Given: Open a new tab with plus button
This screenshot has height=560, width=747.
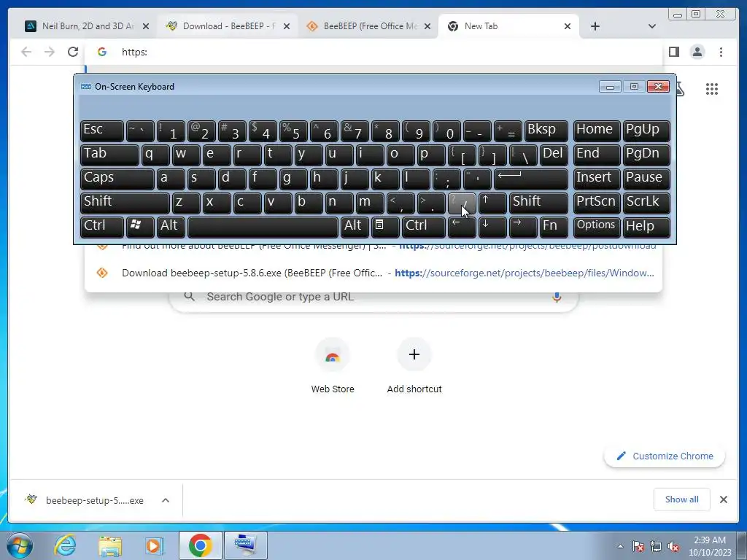Looking at the screenshot, I should tap(595, 26).
